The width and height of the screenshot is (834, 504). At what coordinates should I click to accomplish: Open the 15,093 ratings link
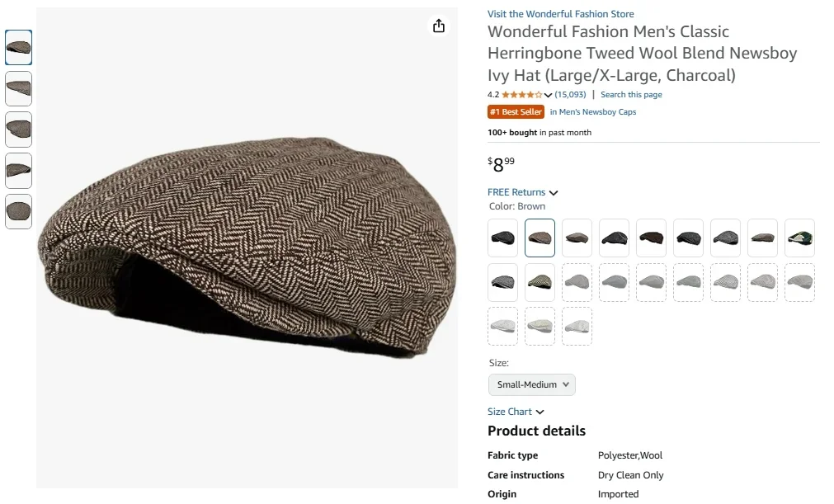click(x=569, y=94)
